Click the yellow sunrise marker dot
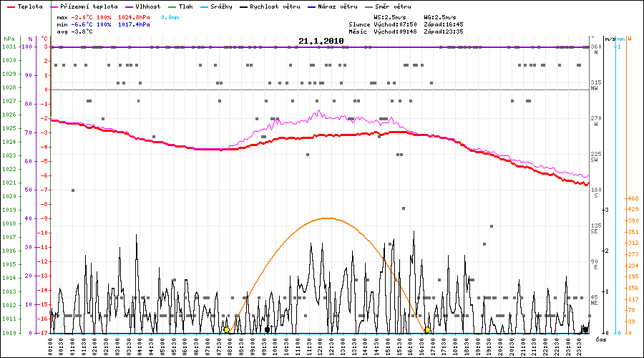Screen dimensions: 644x358 click(227, 330)
